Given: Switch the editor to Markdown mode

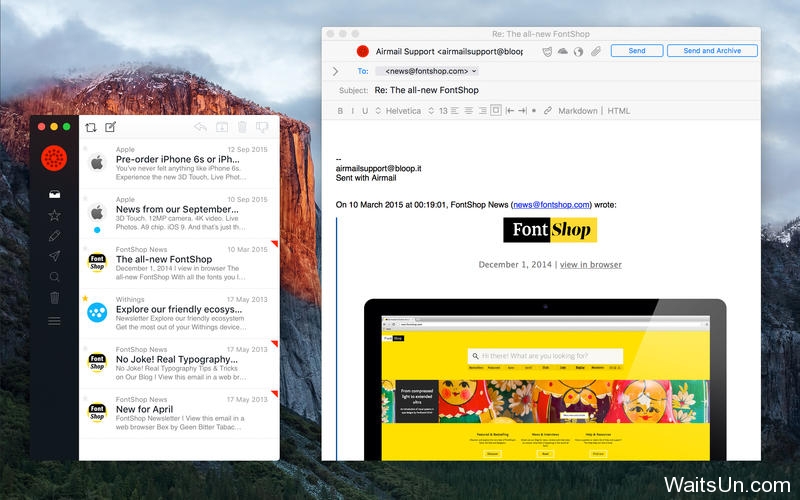Looking at the screenshot, I should 578,111.
